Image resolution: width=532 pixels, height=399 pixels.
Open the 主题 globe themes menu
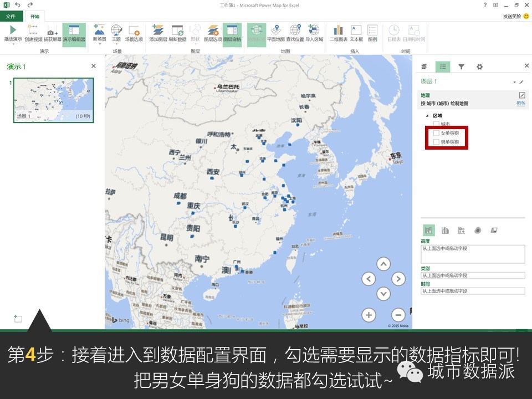pos(116,33)
